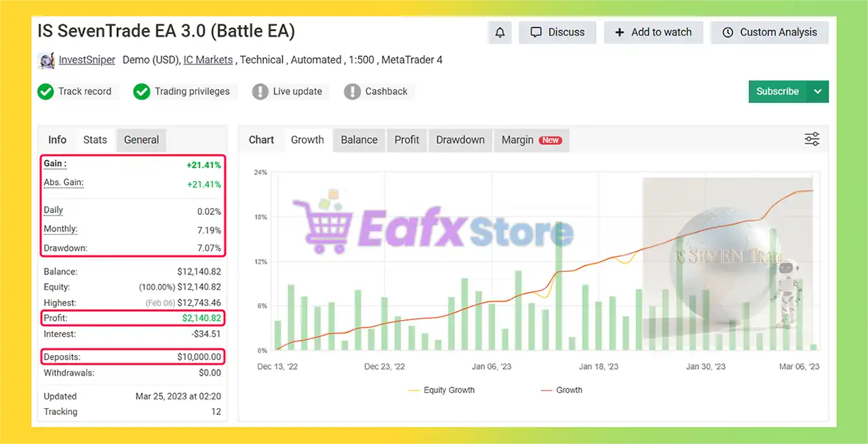Click the Trading privileges green checkmark

(142, 92)
